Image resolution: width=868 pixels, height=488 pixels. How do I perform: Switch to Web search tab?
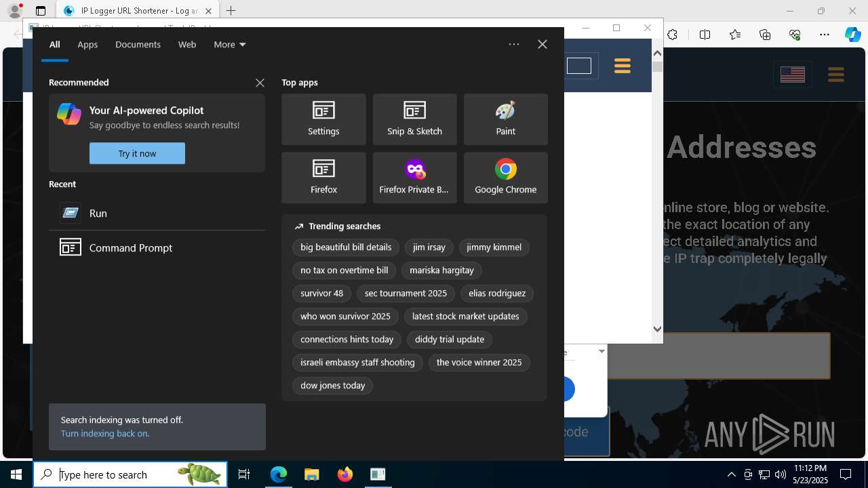coord(187,44)
